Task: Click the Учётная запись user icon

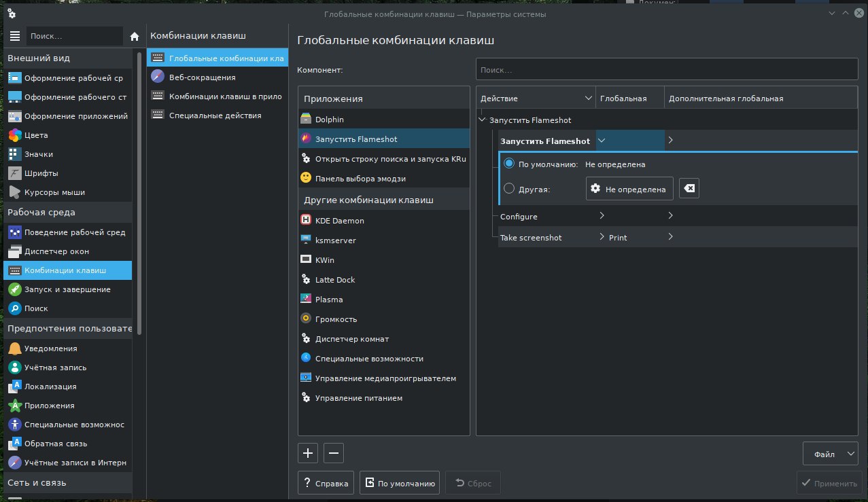Action: pyautogui.click(x=15, y=367)
